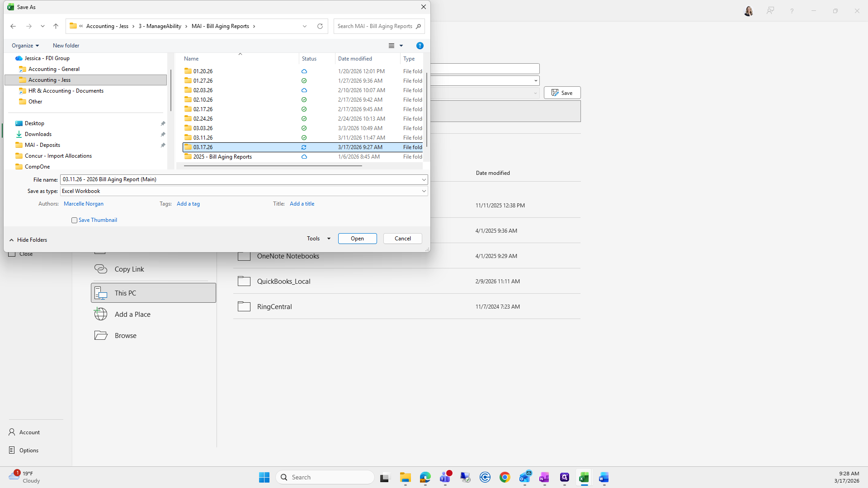Image resolution: width=868 pixels, height=488 pixels.
Task: Open the Organize menu
Action: click(x=25, y=46)
